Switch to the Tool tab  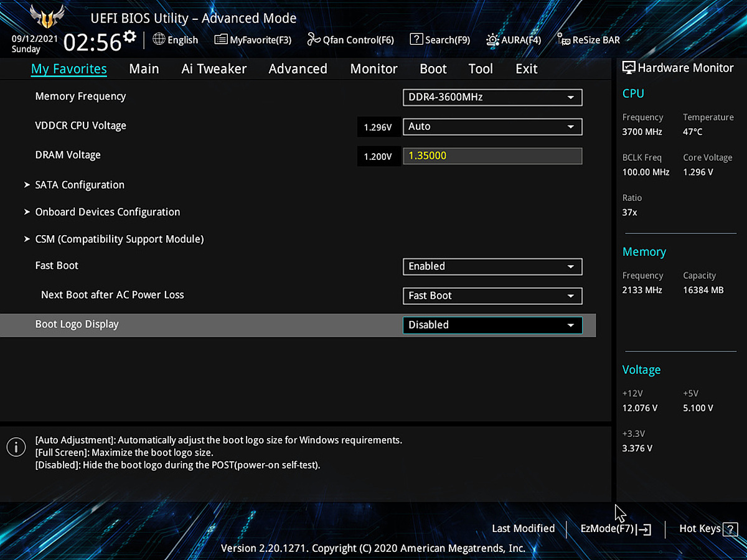(x=481, y=69)
